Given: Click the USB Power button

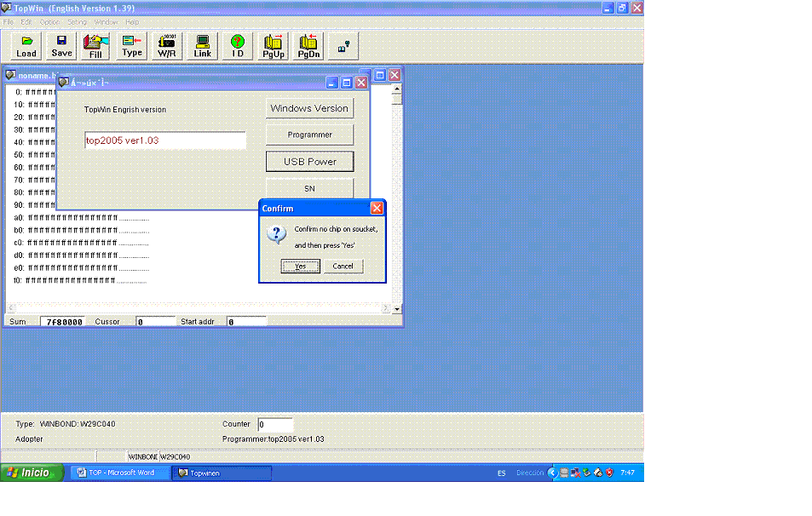Looking at the screenshot, I should click(309, 162).
